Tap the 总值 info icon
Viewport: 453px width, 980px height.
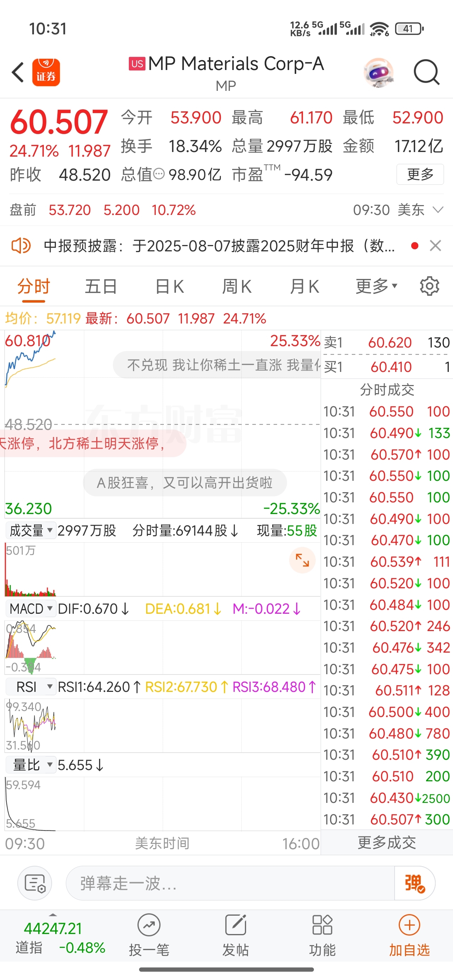159,174
